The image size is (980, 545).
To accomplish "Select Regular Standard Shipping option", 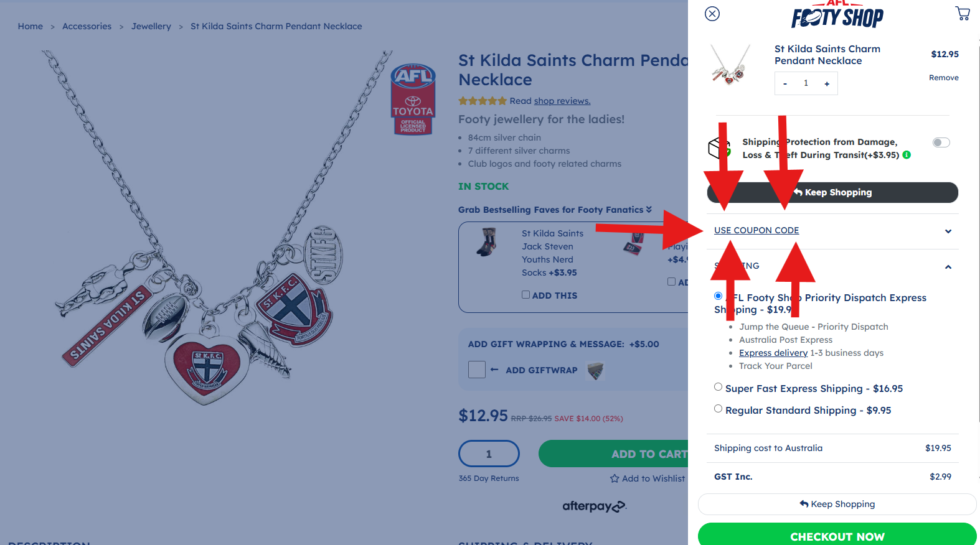I will pos(718,409).
